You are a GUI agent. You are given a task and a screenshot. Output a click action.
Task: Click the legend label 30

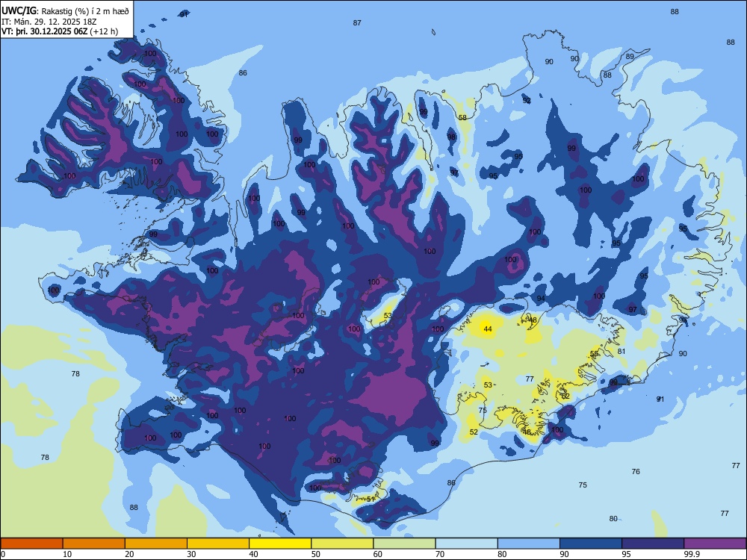[191, 554]
